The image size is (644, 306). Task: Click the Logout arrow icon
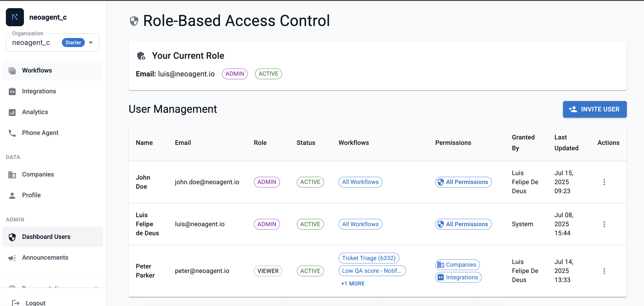(x=16, y=303)
